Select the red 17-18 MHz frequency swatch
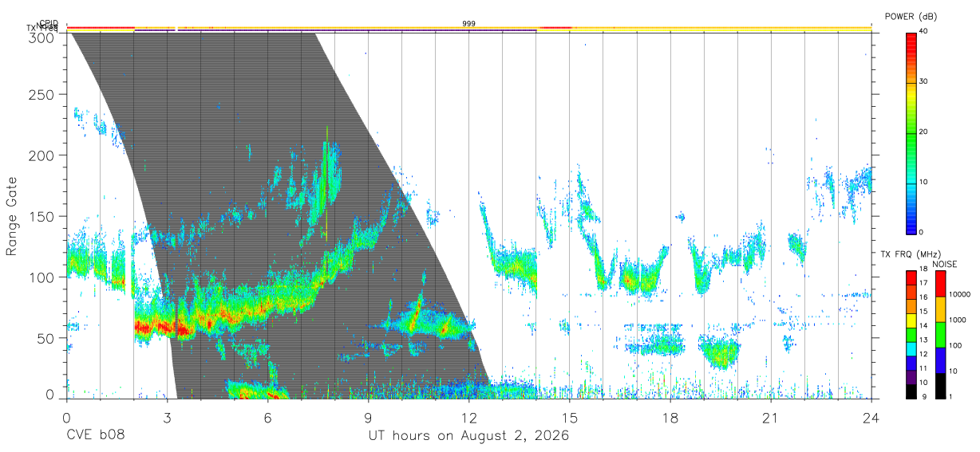 911,277
